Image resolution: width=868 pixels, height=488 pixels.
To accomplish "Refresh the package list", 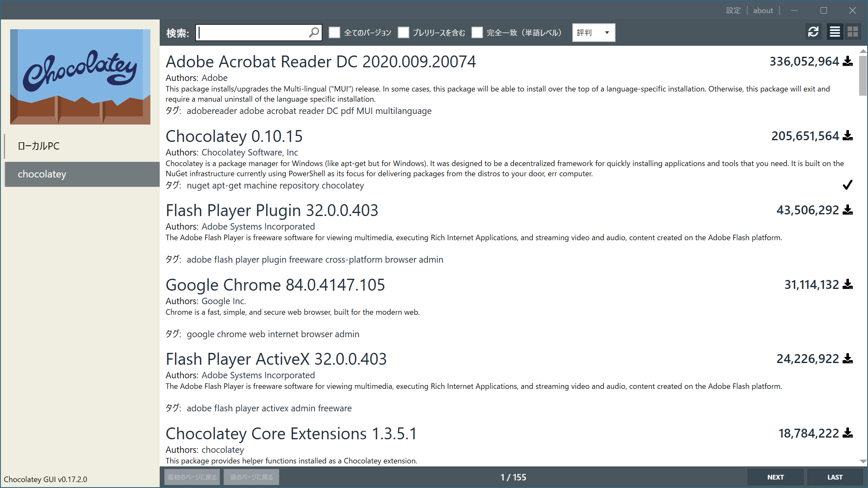I will (x=813, y=32).
